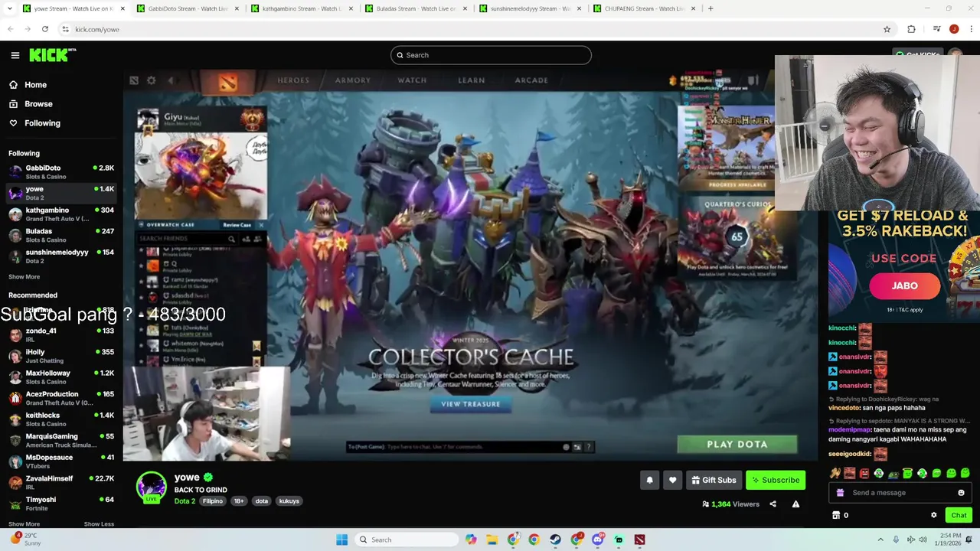Share the stream via share icon
980x551 pixels.
(773, 504)
